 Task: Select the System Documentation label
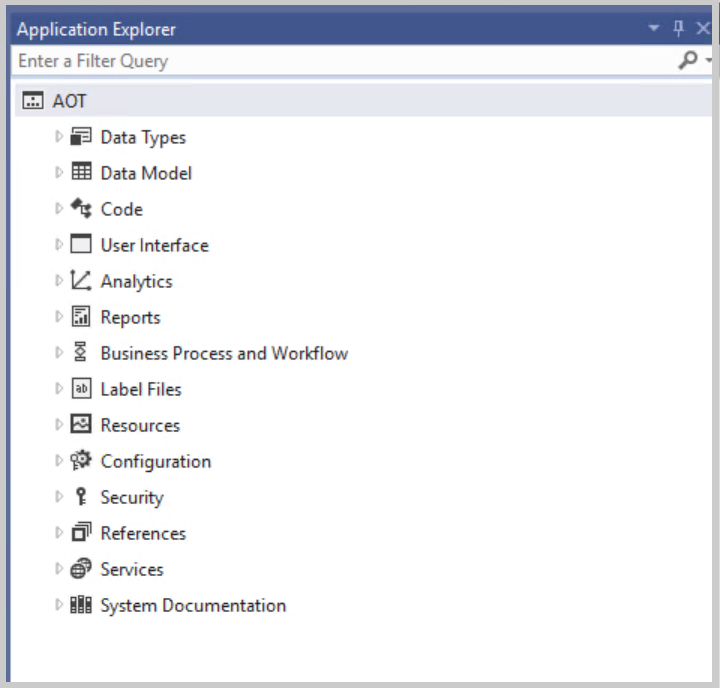pyautogui.click(x=193, y=606)
